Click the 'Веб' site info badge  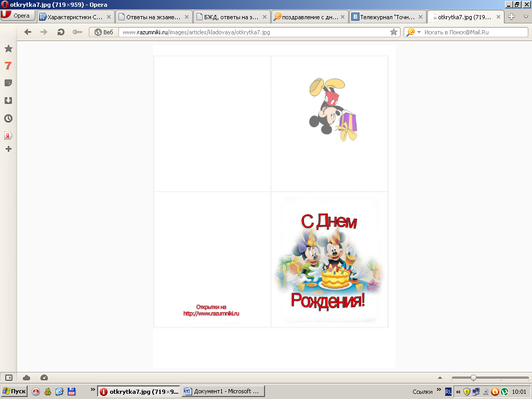click(104, 32)
